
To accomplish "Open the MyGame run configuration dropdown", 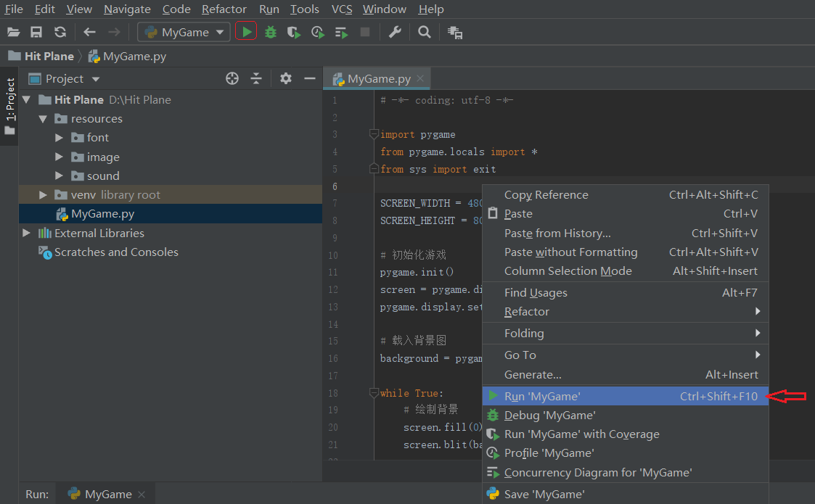I will (x=184, y=32).
